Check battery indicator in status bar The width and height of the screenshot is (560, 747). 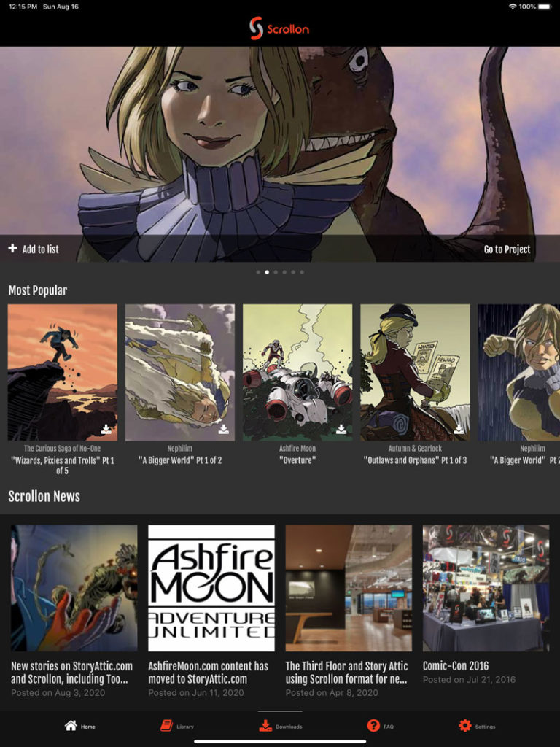point(545,7)
